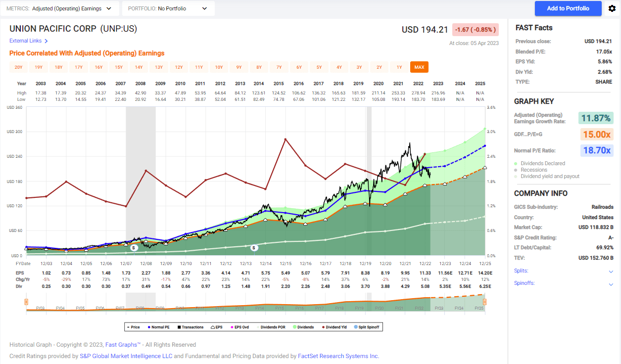621x364 pixels.
Task: Toggle Dividend Yld series in legend
Action: pyautogui.click(x=334, y=327)
